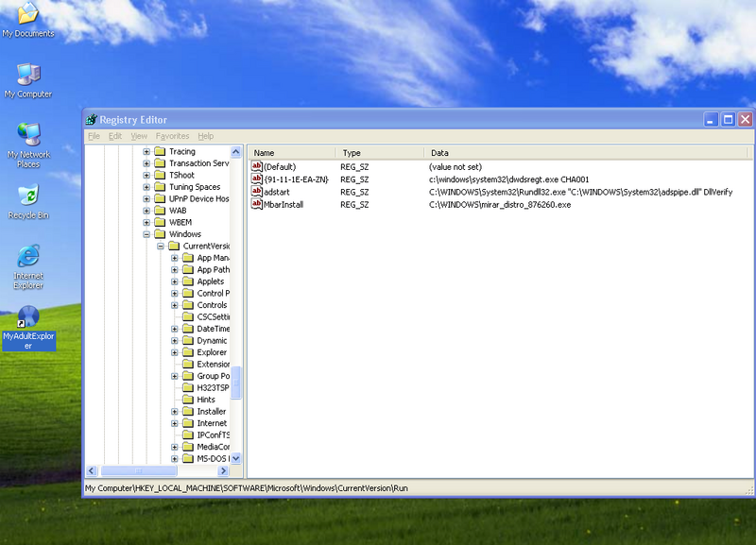Click the Windows folder icon

(x=160, y=234)
